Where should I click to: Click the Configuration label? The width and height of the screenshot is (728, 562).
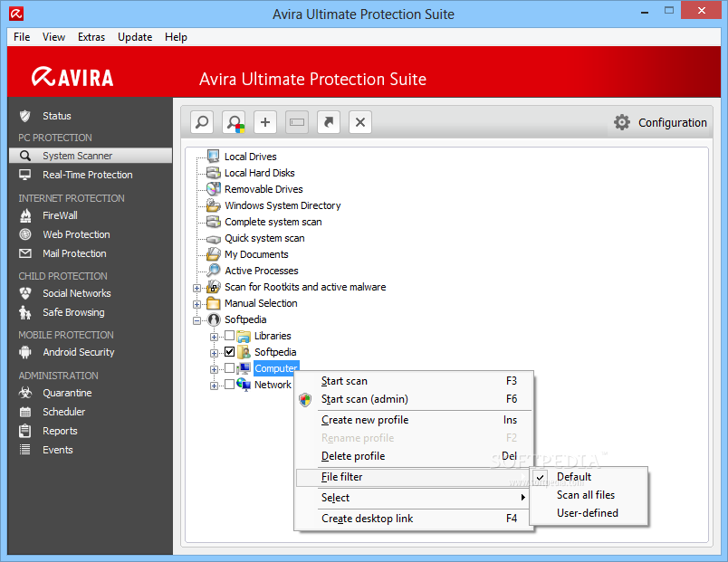672,123
